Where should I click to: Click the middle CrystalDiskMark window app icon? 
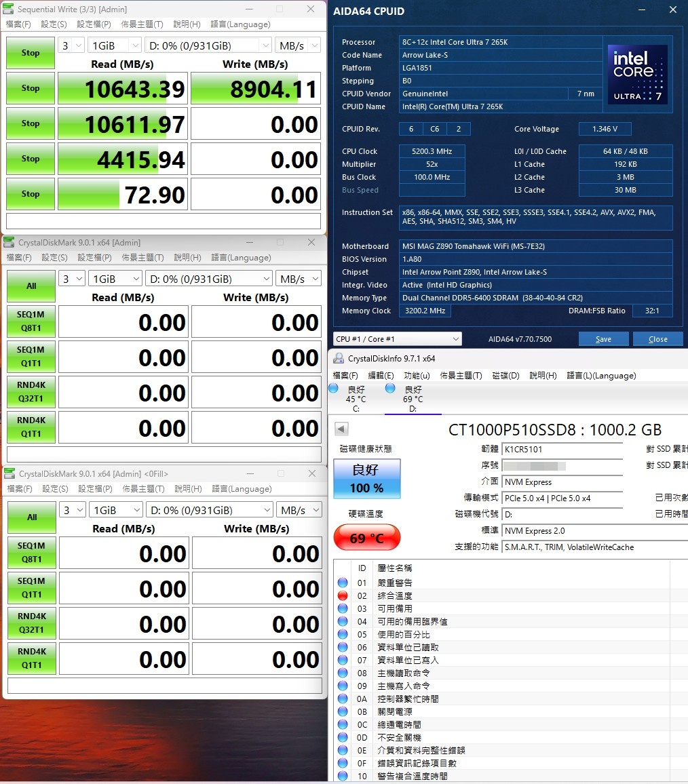tap(9, 243)
